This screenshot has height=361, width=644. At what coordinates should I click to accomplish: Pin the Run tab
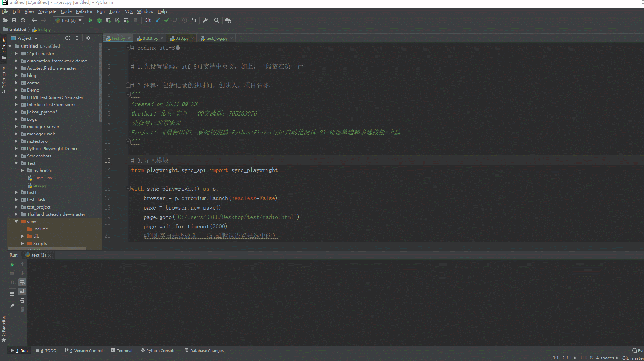tap(12, 305)
